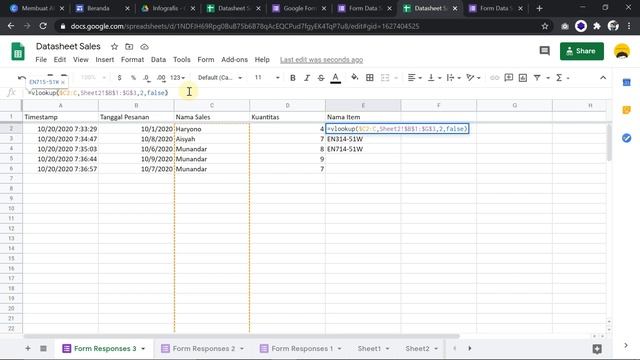Collapse the toolbar with up chevron

(603, 78)
